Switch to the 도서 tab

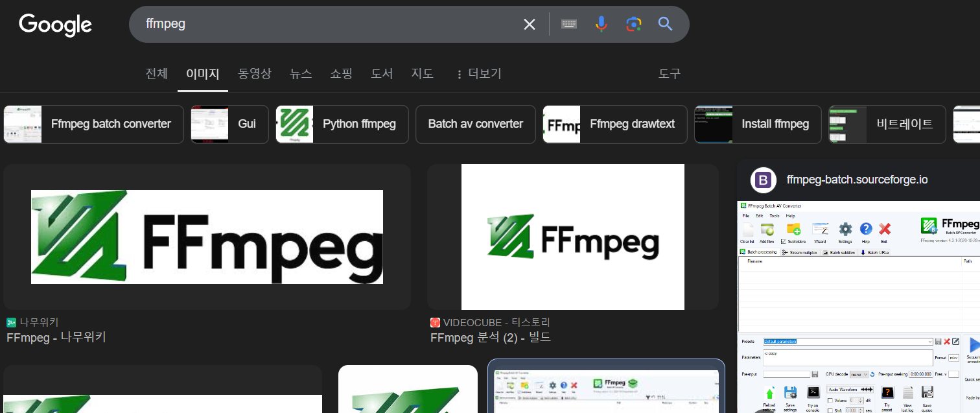[382, 74]
